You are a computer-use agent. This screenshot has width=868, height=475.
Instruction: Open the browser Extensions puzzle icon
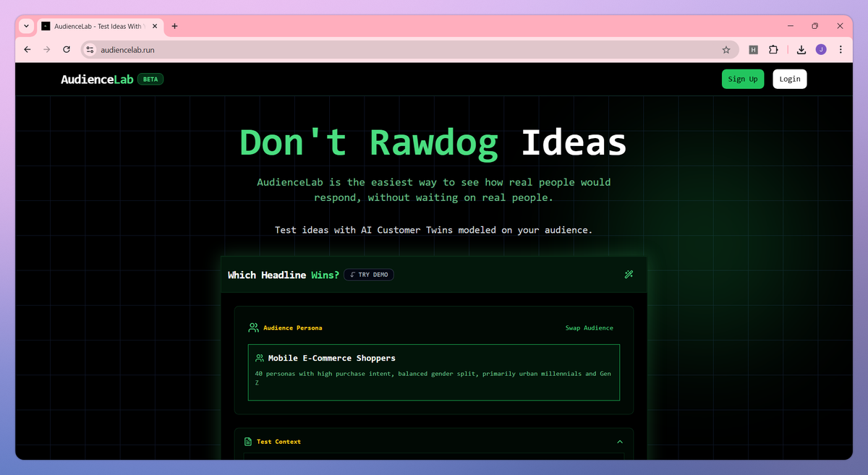[x=773, y=50]
